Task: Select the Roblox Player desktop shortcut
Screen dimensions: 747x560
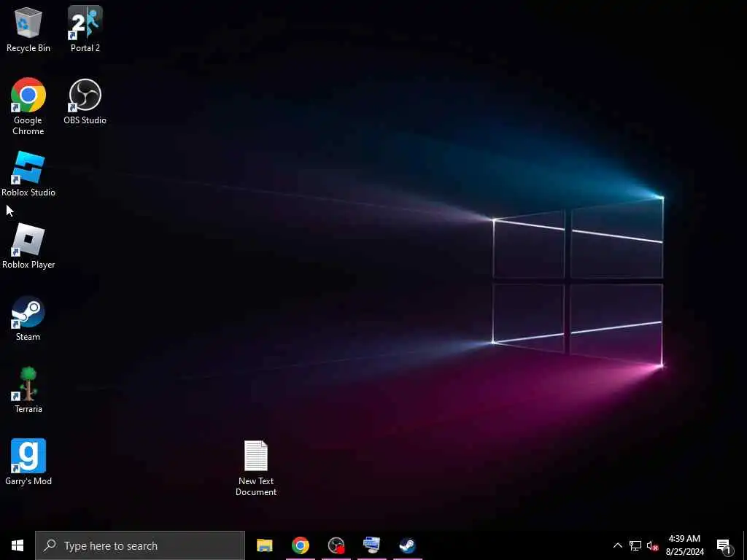Action: tap(28, 246)
